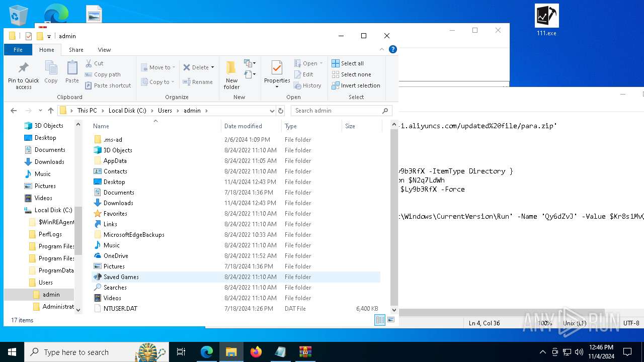
Task: Open the File menu tab
Action: (x=18, y=49)
